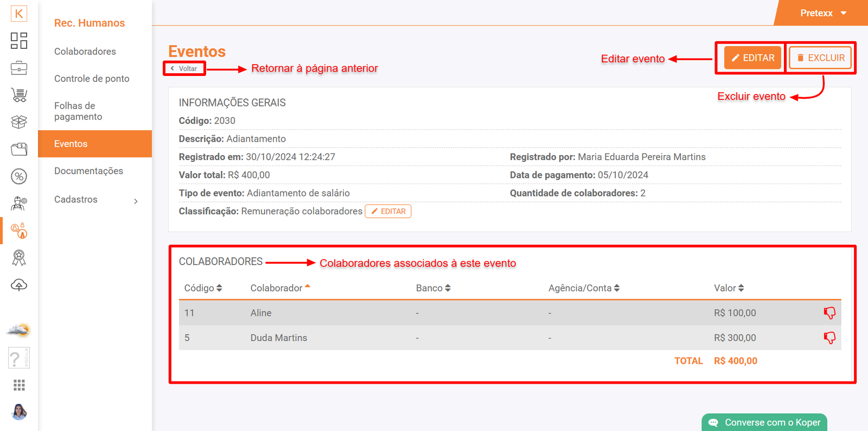This screenshot has width=868, height=431.
Task: Click the thumbs-down icon in Aline row
Action: [829, 313]
